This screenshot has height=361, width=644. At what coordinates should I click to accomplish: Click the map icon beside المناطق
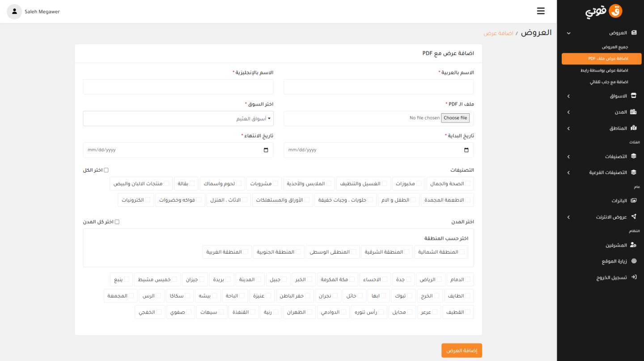[633, 128]
